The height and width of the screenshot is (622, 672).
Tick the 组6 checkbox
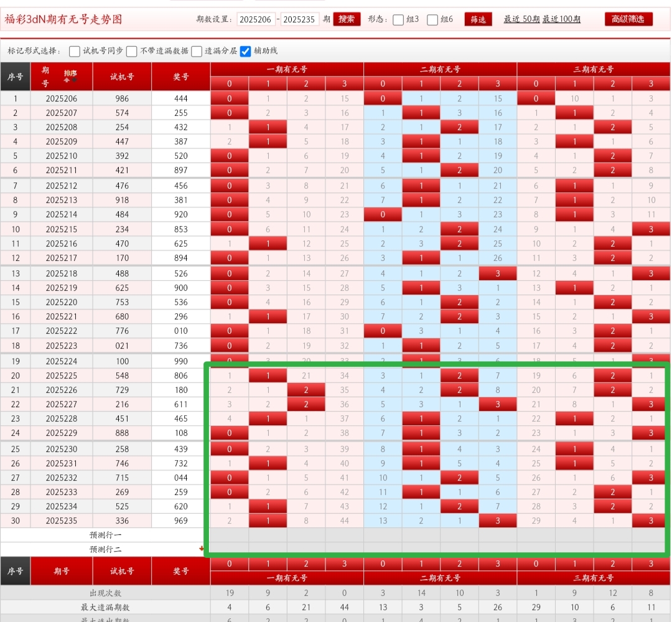click(432, 20)
